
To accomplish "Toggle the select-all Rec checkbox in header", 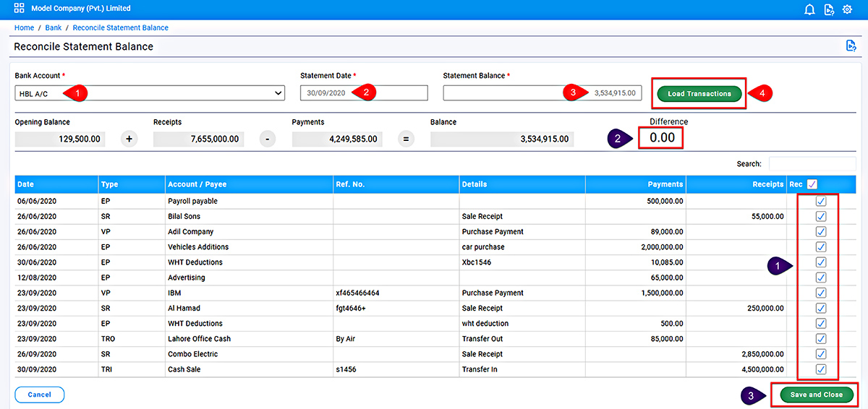I will click(812, 184).
